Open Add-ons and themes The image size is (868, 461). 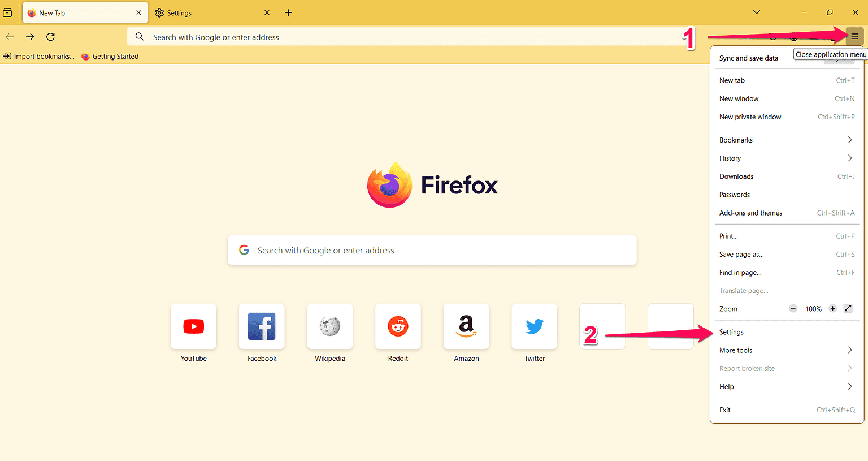(787, 213)
